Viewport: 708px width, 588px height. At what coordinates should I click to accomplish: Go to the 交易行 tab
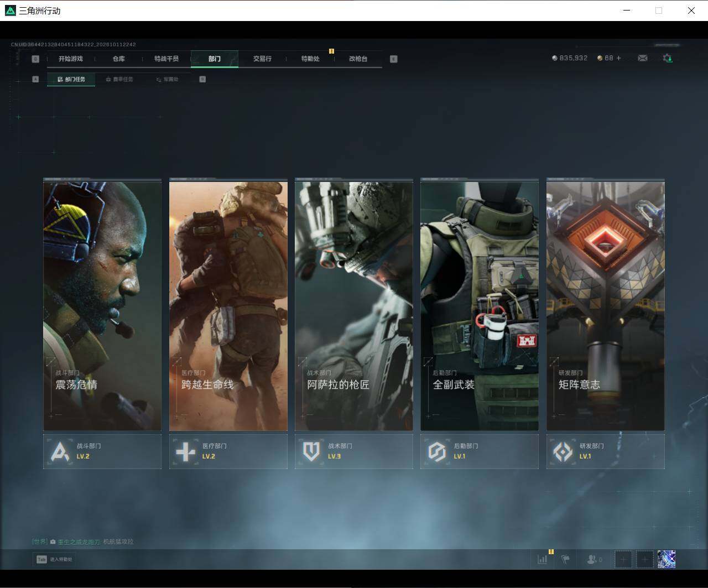point(262,59)
